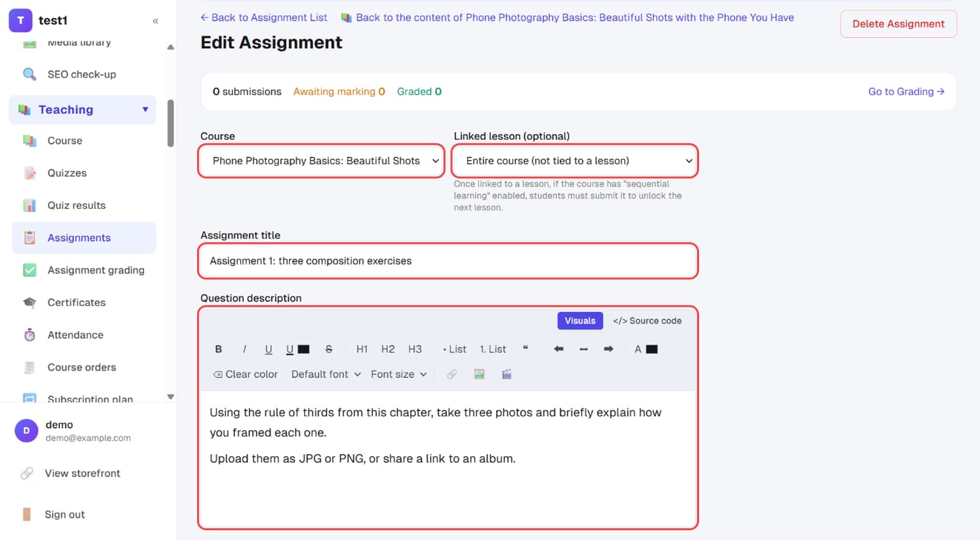980x540 pixels.
Task: Click the Quizzes sidebar icon
Action: (x=30, y=173)
